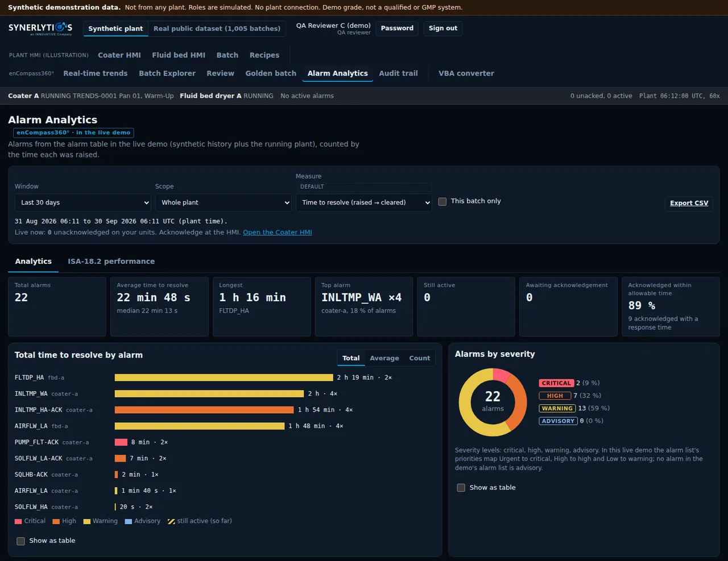Select the Synthetic plant tab

[115, 28]
